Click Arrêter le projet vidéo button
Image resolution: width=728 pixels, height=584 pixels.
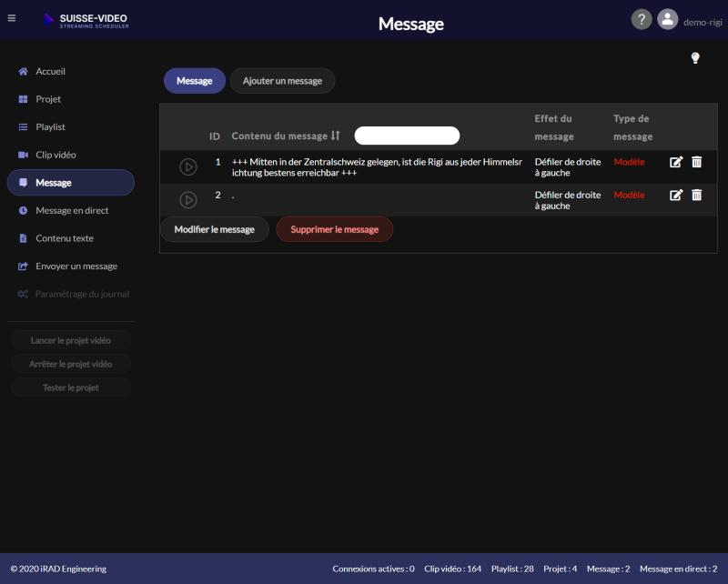[x=71, y=365]
